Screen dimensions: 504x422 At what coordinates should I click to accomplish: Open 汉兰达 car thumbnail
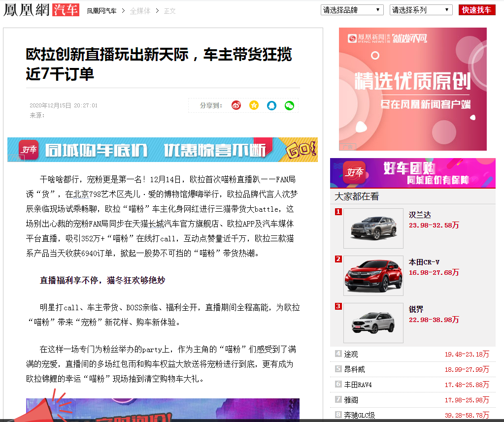(x=373, y=228)
